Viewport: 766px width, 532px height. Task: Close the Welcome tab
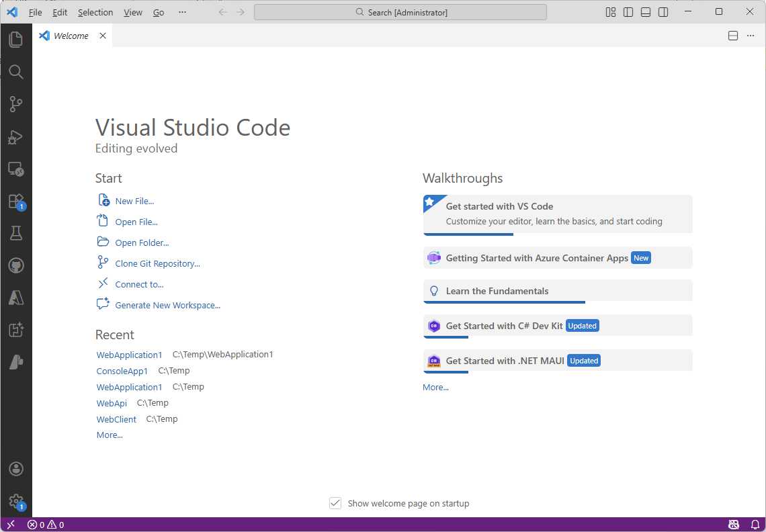[103, 36]
